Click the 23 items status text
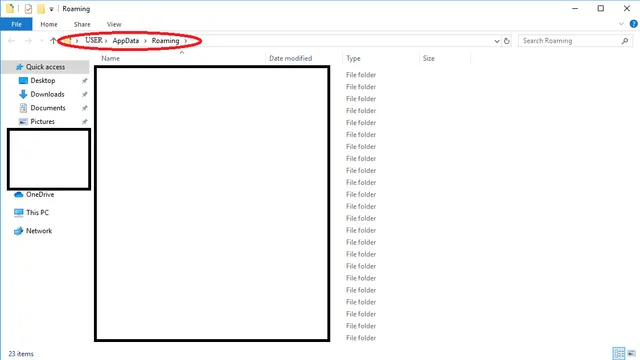 (x=21, y=354)
